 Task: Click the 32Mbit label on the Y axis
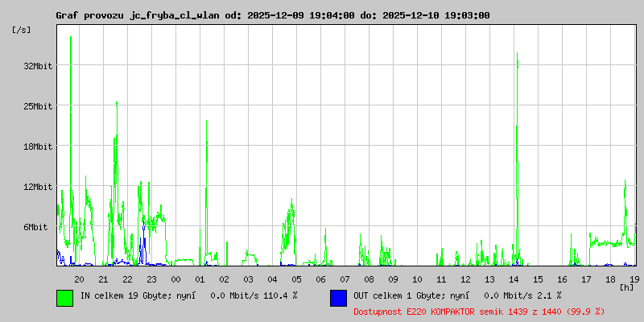tap(38, 66)
